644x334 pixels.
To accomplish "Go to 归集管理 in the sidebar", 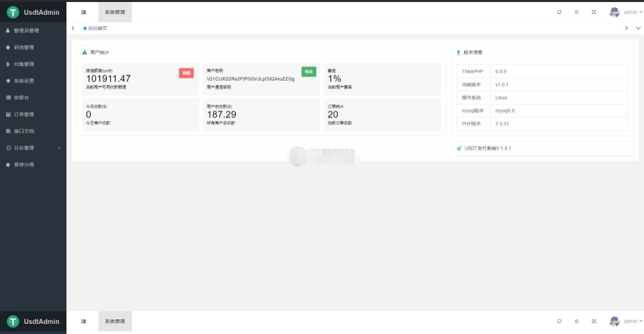I will click(x=24, y=65).
